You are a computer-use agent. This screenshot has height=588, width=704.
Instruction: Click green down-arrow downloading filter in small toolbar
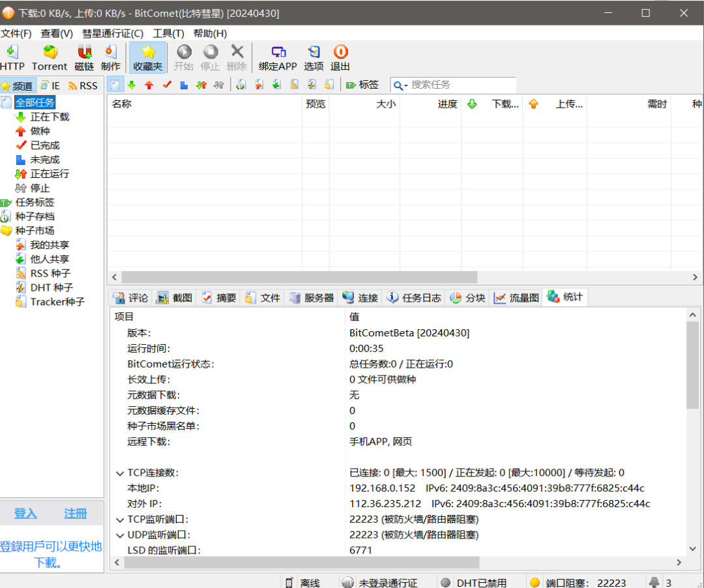click(x=132, y=85)
